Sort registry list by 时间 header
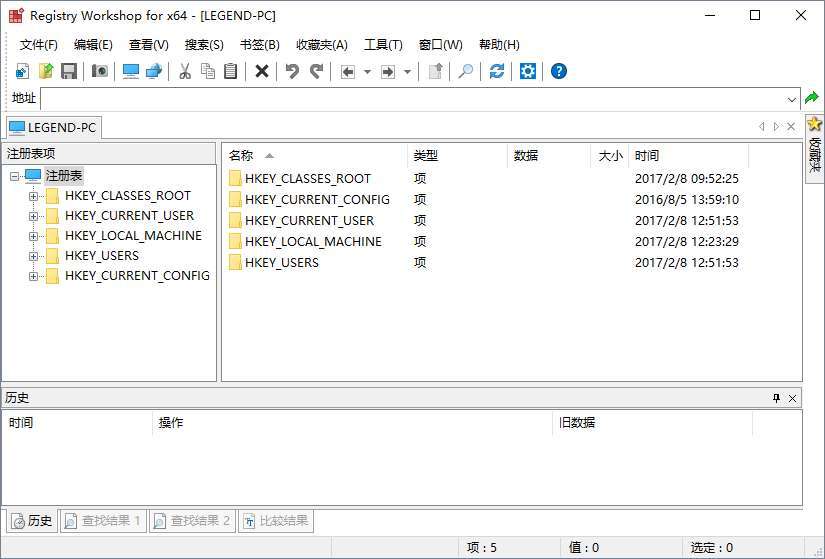Viewport: 825px width, 559px height. (x=689, y=156)
